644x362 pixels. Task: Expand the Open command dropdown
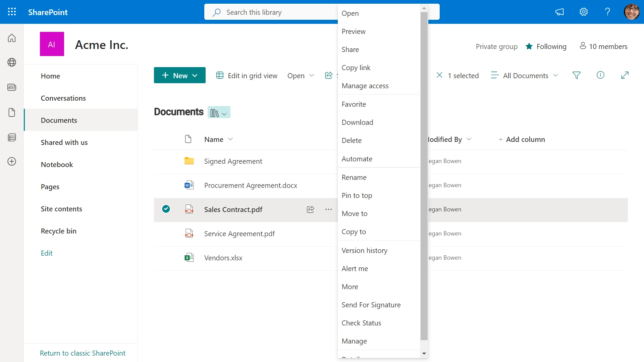pyautogui.click(x=312, y=75)
